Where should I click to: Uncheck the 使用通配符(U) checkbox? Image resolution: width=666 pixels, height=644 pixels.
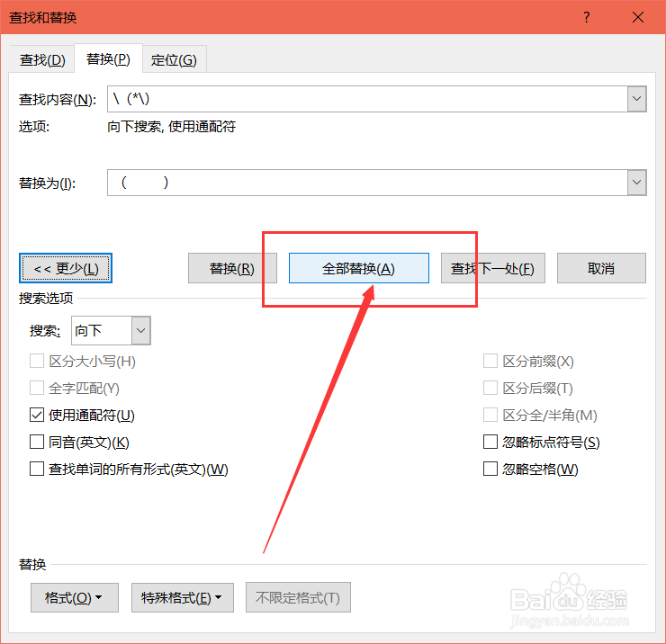[x=37, y=415]
